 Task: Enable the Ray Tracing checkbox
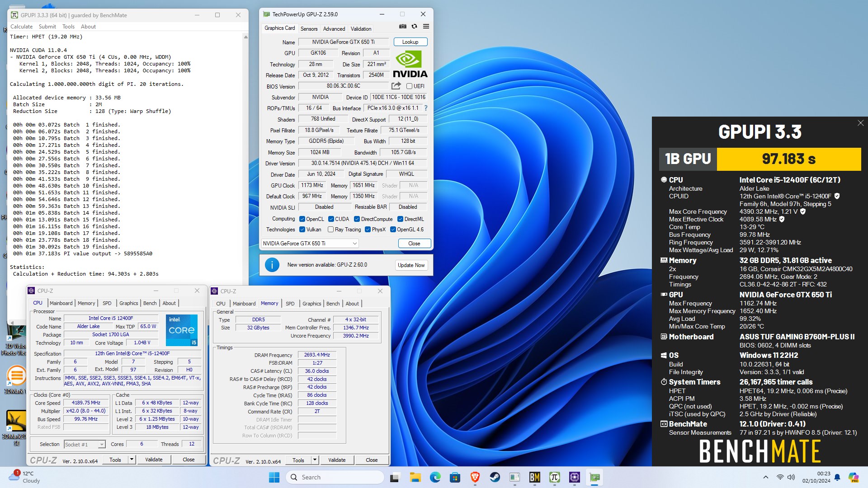[x=330, y=230]
